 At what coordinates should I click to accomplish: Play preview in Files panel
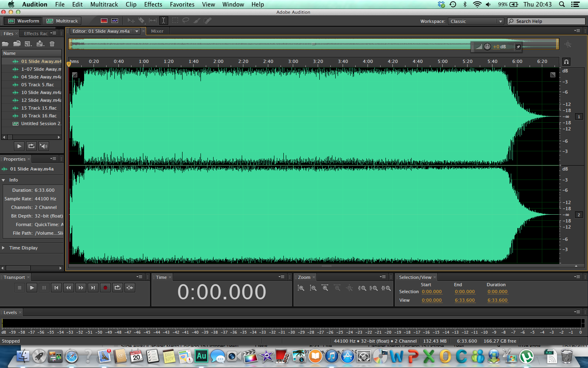pyautogui.click(x=19, y=146)
